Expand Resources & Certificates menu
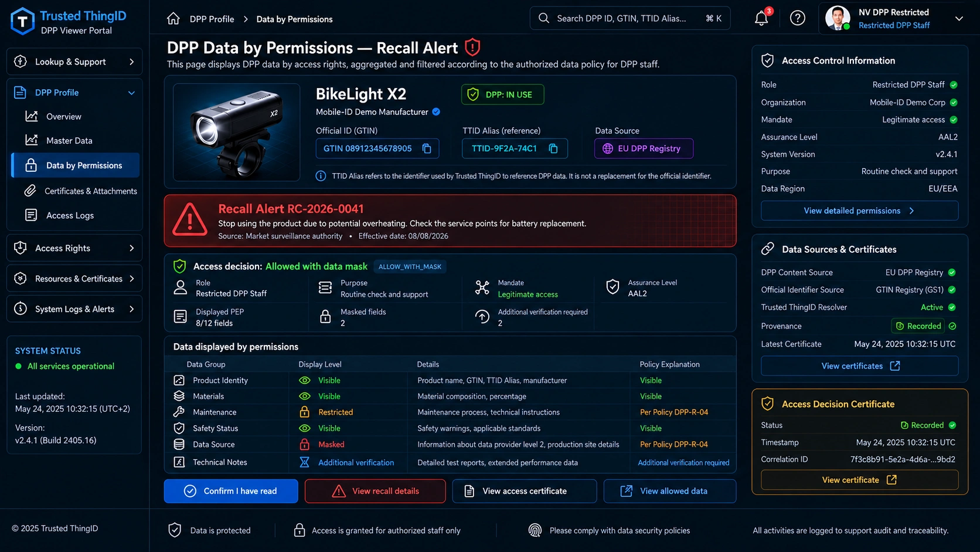Image resolution: width=980 pixels, height=552 pixels. click(74, 279)
